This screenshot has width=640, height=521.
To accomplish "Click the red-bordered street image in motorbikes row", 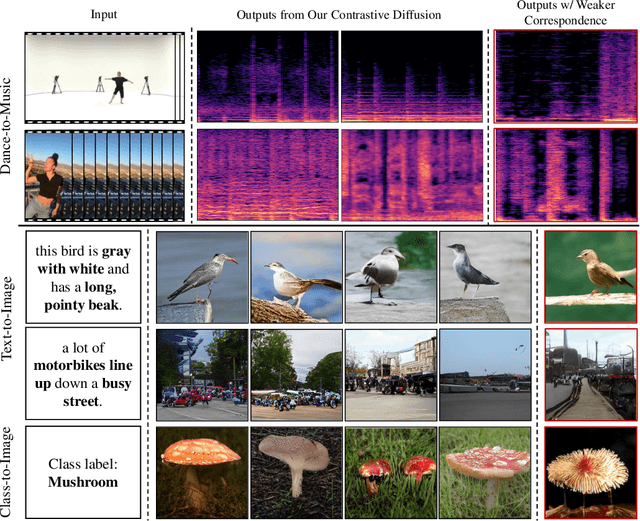I will coord(590,372).
